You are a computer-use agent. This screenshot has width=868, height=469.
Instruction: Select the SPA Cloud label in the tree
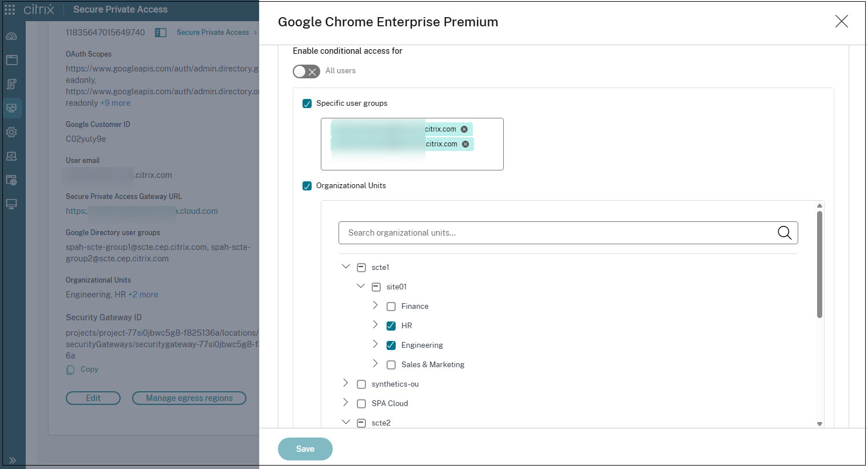(390, 404)
